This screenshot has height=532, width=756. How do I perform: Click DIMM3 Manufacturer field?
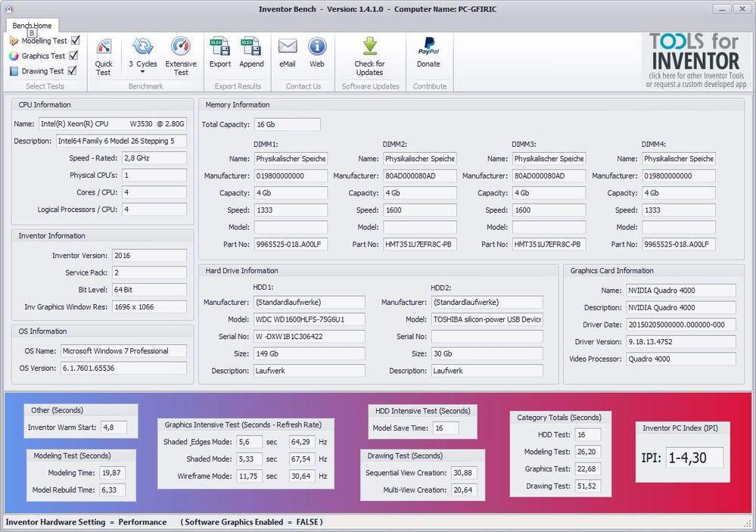[549, 176]
